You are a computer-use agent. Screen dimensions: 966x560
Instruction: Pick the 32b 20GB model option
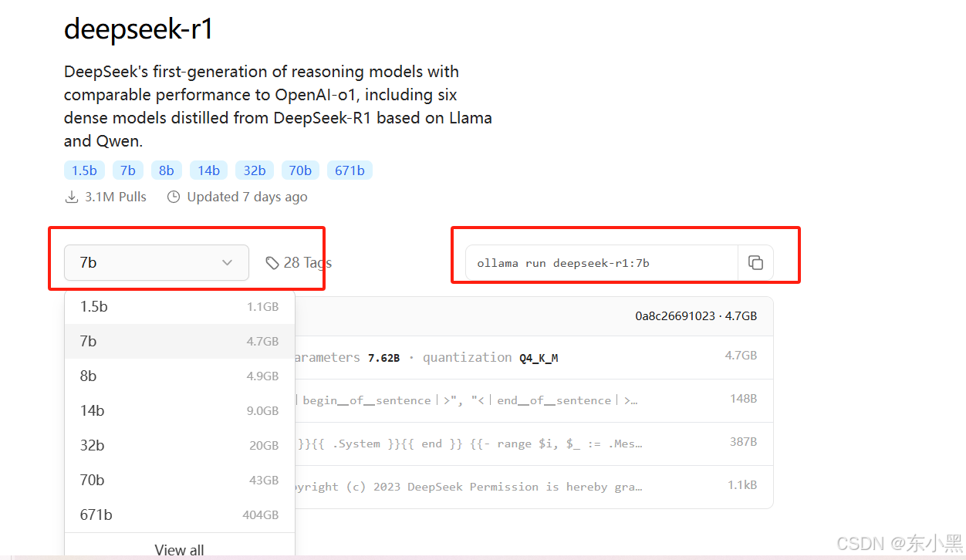pyautogui.click(x=180, y=445)
